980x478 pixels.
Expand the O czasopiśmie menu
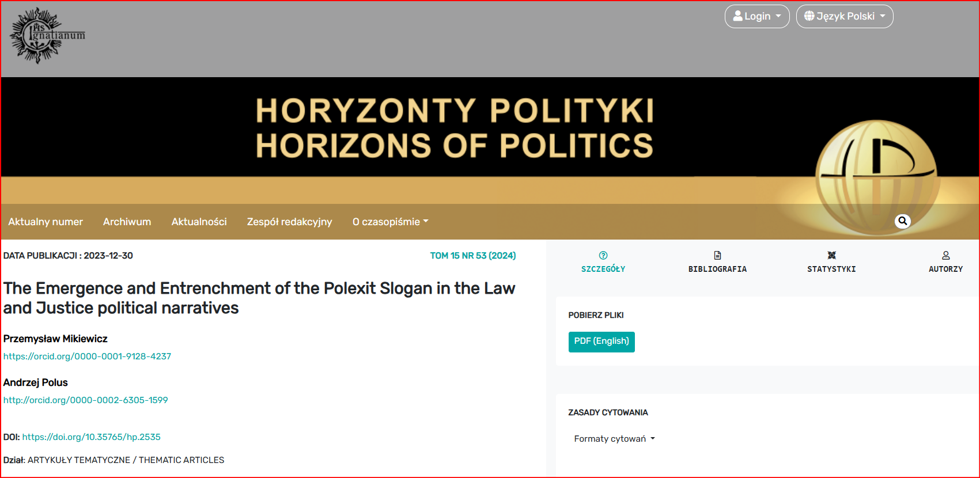[x=391, y=222]
